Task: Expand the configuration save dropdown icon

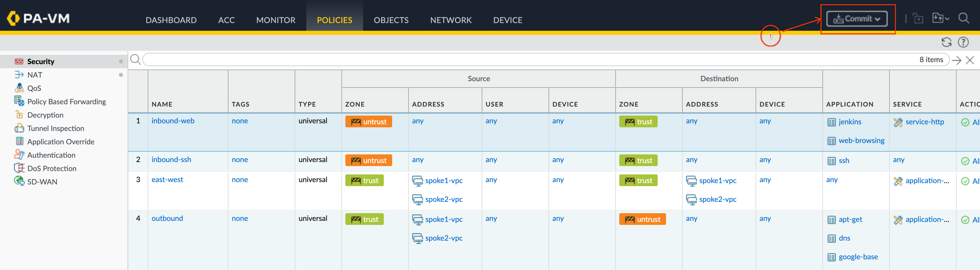Action: click(941, 18)
